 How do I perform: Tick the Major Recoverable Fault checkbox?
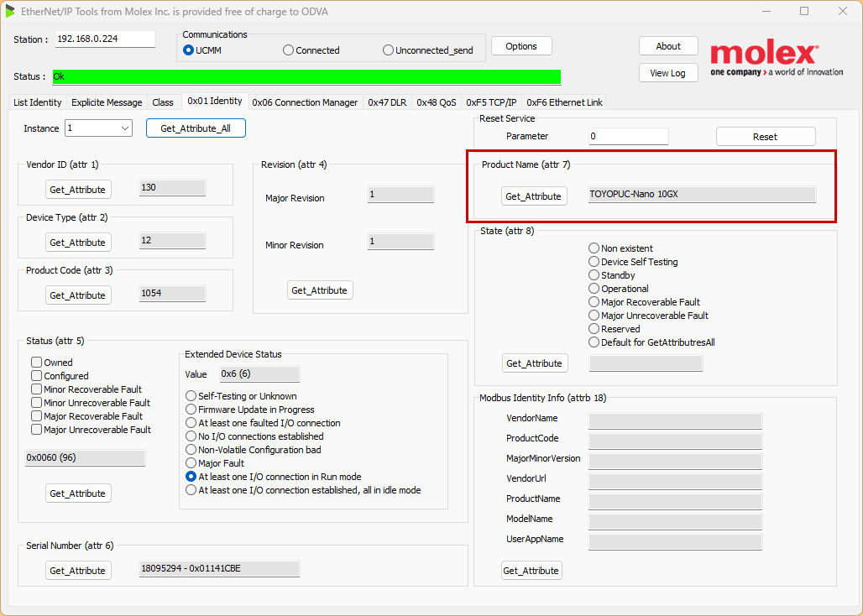pyautogui.click(x=37, y=416)
